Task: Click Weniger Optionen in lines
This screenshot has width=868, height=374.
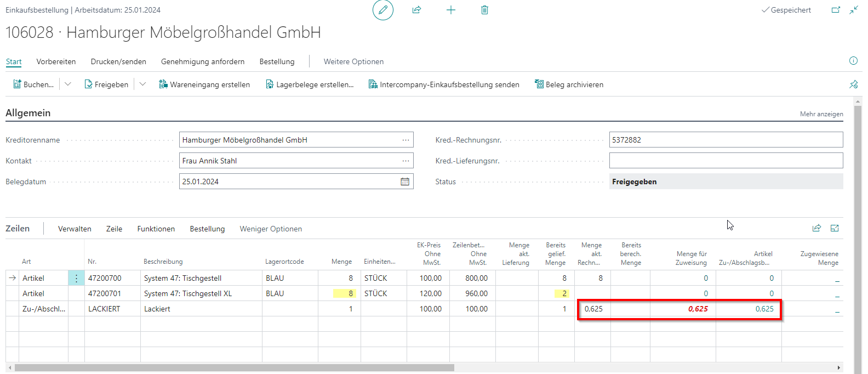Action: tap(271, 229)
